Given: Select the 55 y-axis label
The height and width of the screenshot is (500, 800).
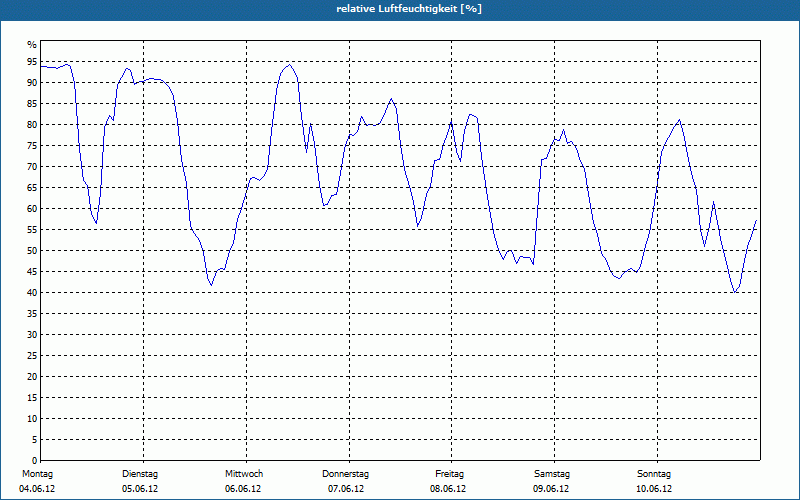Looking at the screenshot, I should pyautogui.click(x=32, y=230).
